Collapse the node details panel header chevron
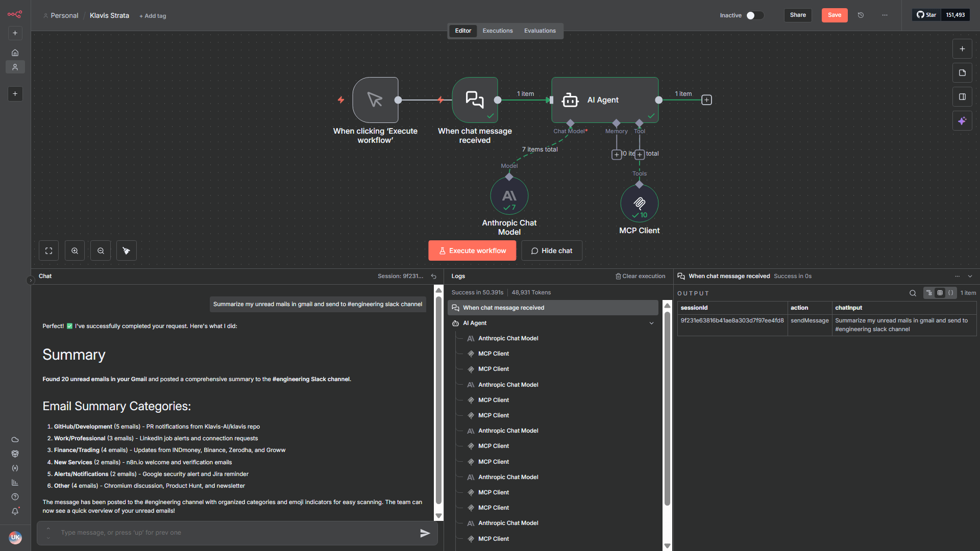The width and height of the screenshot is (980, 551). [970, 276]
